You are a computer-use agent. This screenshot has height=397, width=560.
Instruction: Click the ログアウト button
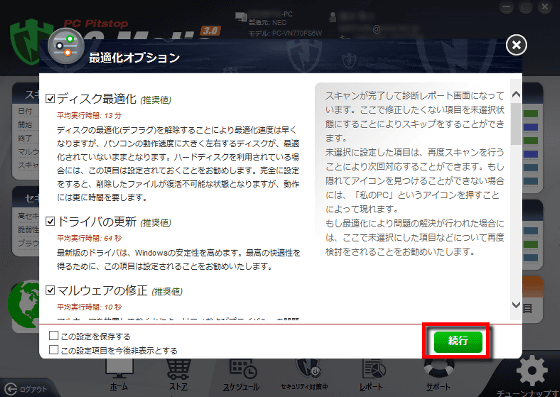[26, 389]
